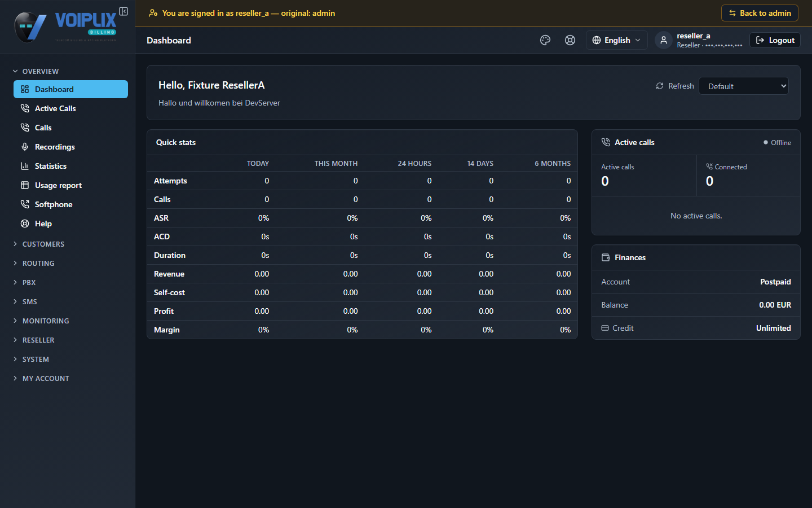Click the Active calls panel phone icon
812x508 pixels.
[x=606, y=142]
